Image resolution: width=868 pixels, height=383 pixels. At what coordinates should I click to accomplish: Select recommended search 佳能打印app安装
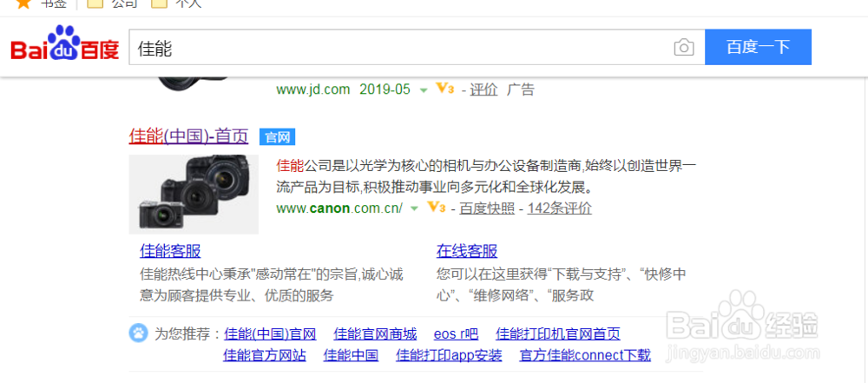449,355
